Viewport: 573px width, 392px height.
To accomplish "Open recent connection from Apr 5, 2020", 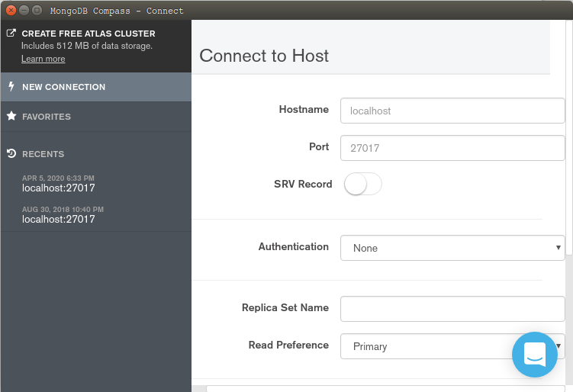I will pos(59,184).
